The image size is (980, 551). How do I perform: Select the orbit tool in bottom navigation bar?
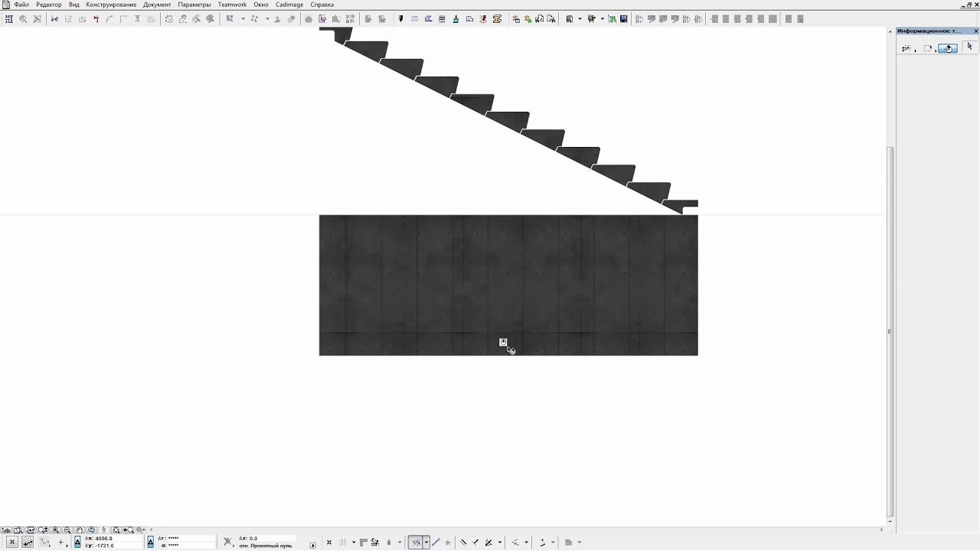[x=91, y=530]
